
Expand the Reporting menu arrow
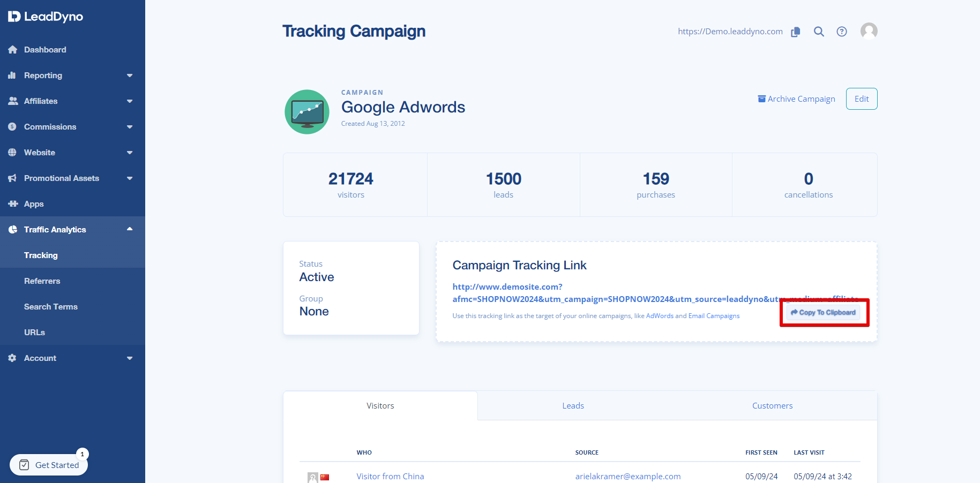(x=130, y=76)
